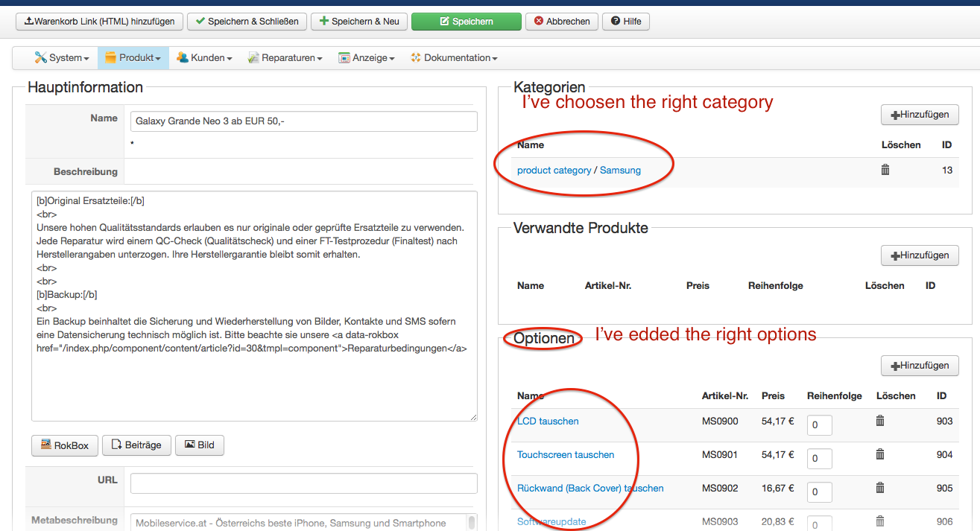Focus the product Name input field
The width and height of the screenshot is (980, 531).
click(x=303, y=121)
